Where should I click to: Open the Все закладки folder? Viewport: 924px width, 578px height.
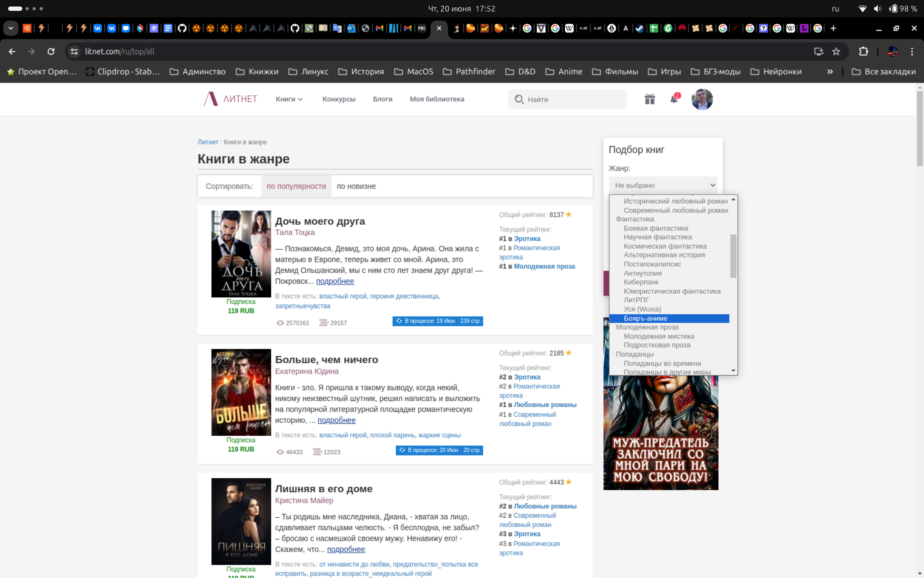(884, 72)
